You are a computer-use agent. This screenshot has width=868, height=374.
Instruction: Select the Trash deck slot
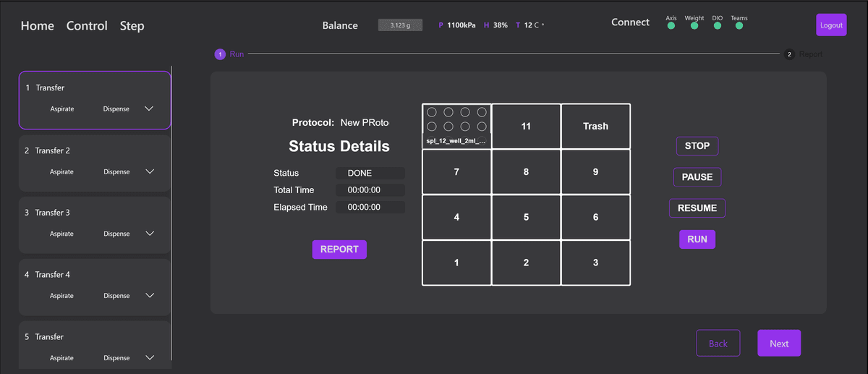[595, 127]
